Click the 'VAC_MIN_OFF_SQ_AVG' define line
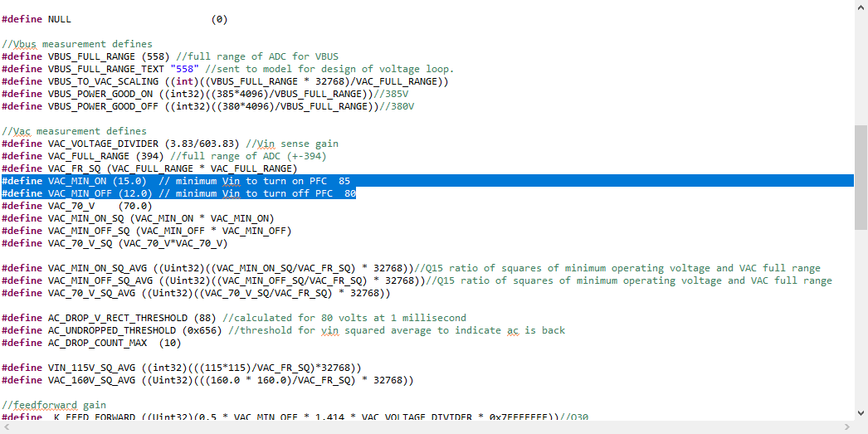The image size is (868, 434). pos(417,280)
